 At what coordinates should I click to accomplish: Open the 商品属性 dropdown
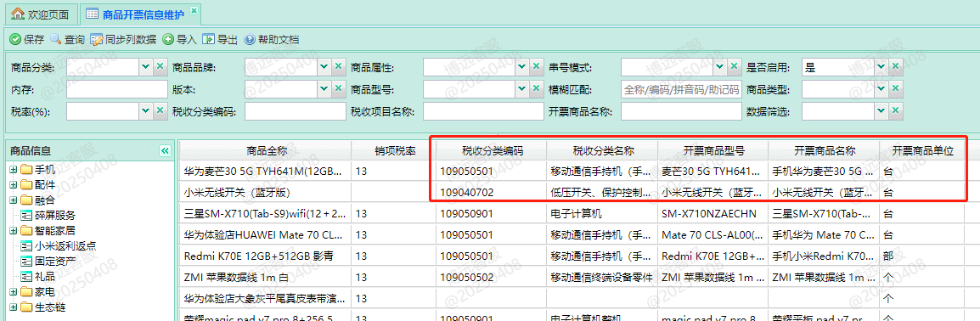pos(521,67)
